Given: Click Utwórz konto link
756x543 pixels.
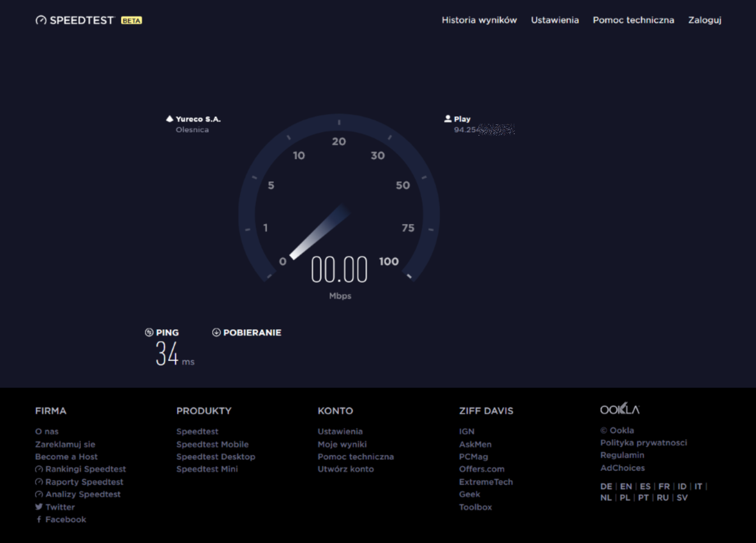Looking at the screenshot, I should [345, 469].
